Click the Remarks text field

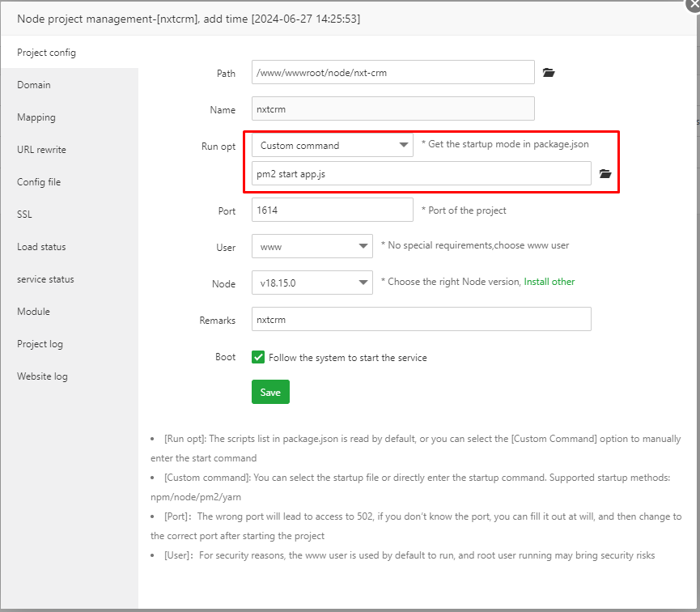pos(421,319)
